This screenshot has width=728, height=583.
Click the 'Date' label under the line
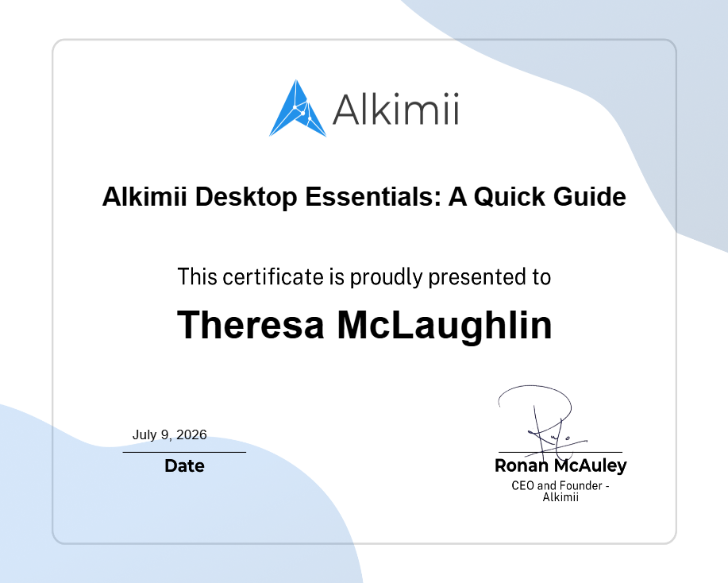[x=184, y=466]
